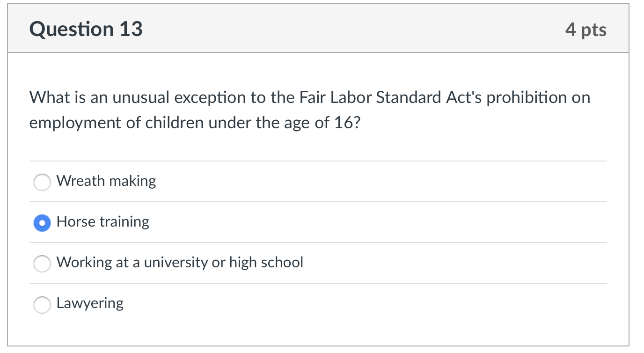Click the empty circle next to Wreath making
Screen dimensions: 644x353
pyautogui.click(x=42, y=182)
